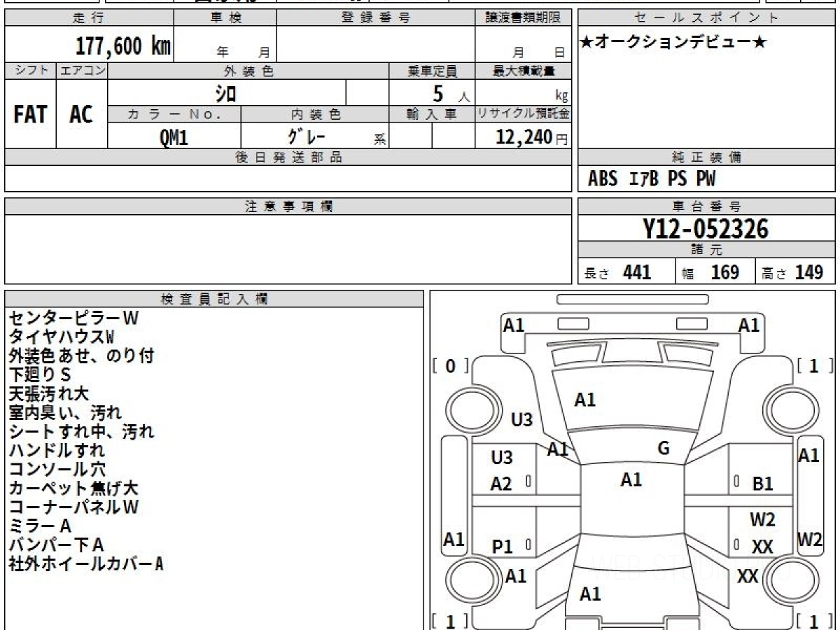Select the 車台番号 header

point(706,206)
